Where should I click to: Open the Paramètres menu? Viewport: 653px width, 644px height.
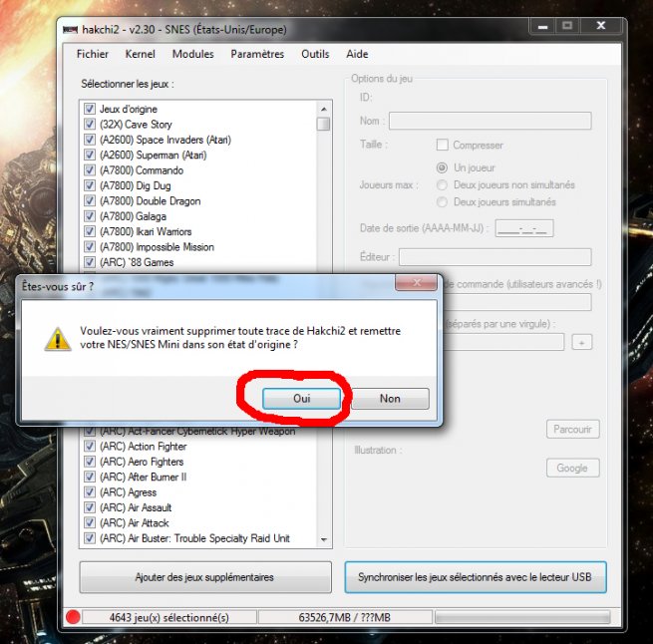257,54
